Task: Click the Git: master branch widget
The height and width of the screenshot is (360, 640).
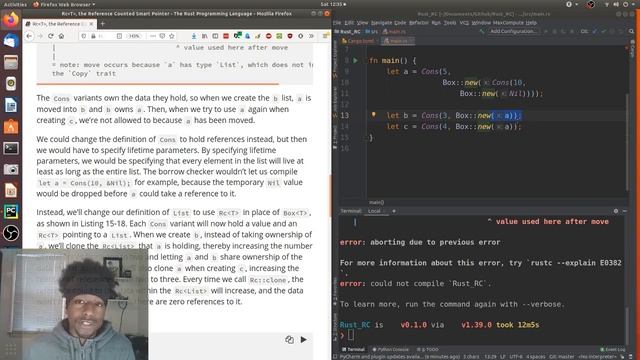Action: 562,357
